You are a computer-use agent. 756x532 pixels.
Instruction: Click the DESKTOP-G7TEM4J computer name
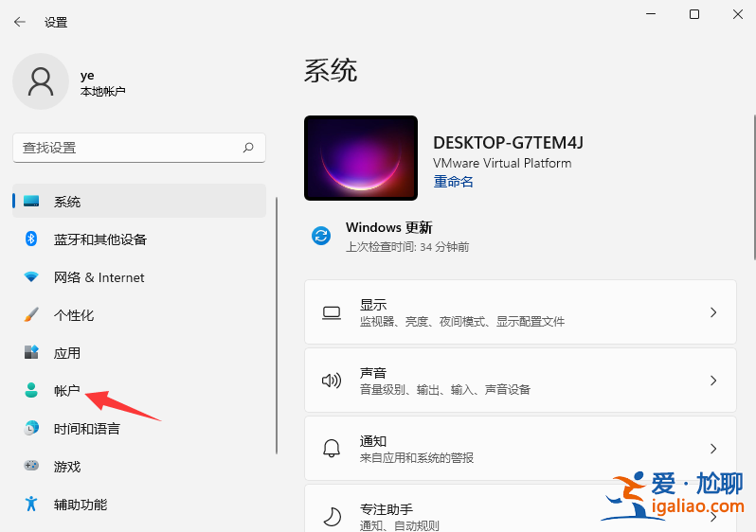coord(508,143)
